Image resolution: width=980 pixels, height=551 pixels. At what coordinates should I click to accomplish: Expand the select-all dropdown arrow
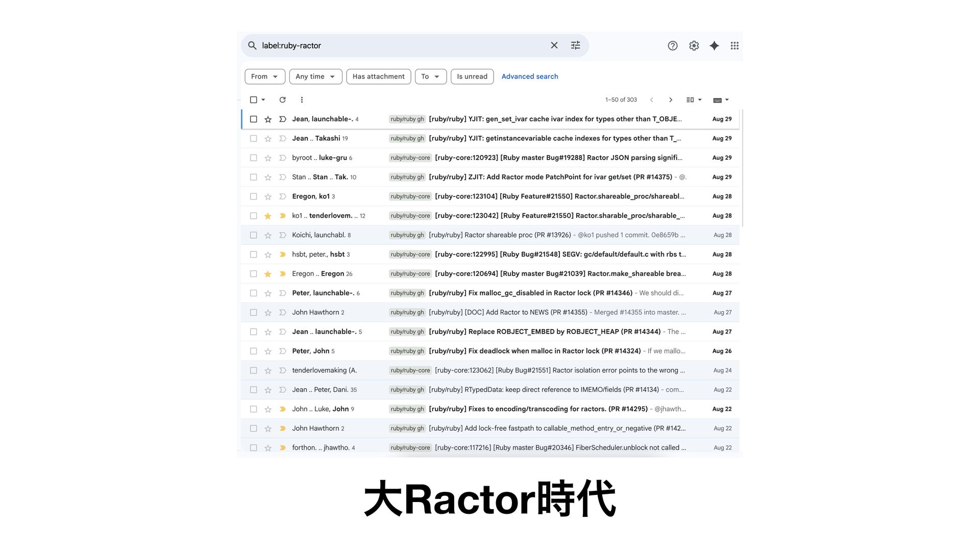263,99
